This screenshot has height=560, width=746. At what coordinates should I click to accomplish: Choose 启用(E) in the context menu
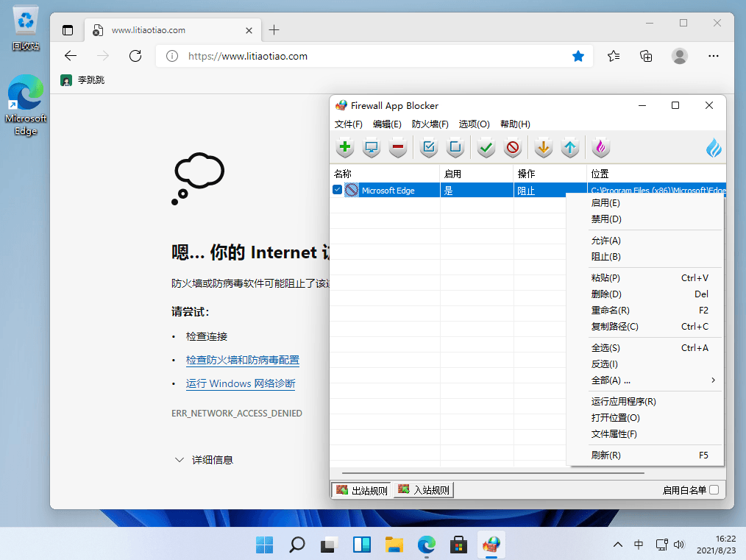[x=644, y=203]
